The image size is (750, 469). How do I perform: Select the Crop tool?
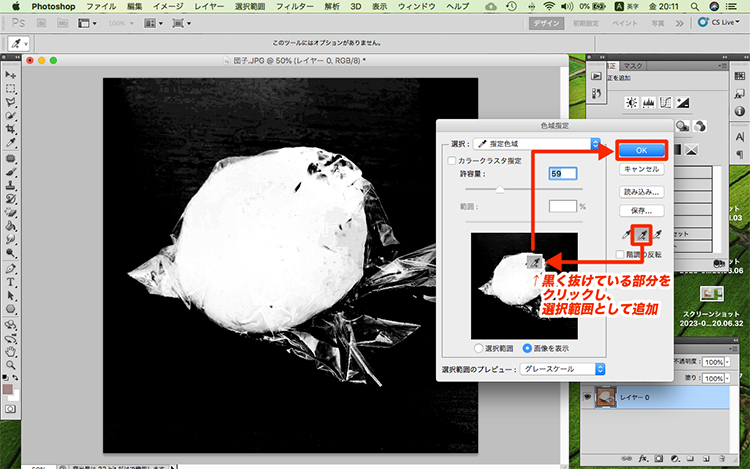[11, 129]
